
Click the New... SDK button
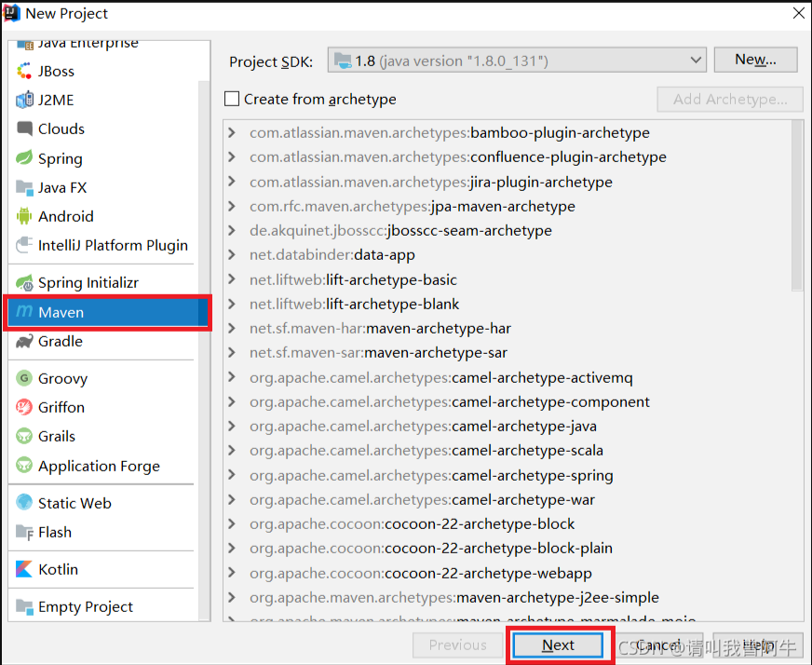pos(755,60)
